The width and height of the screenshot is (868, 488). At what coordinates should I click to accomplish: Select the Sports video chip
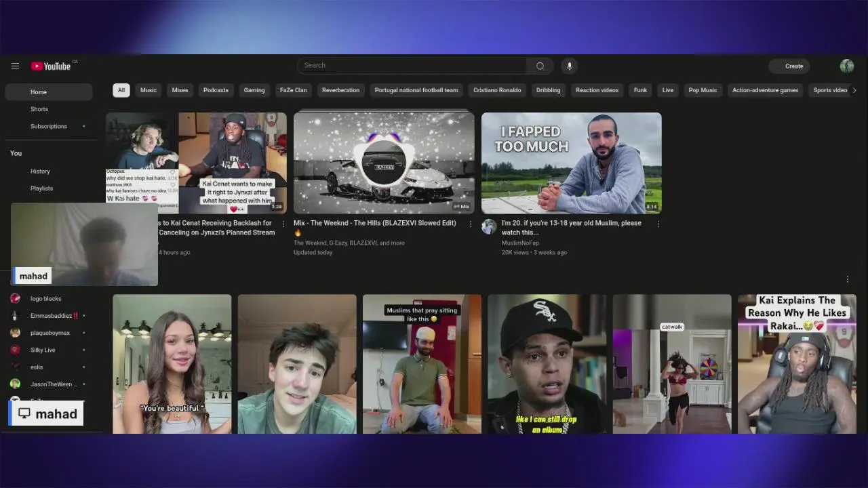830,90
